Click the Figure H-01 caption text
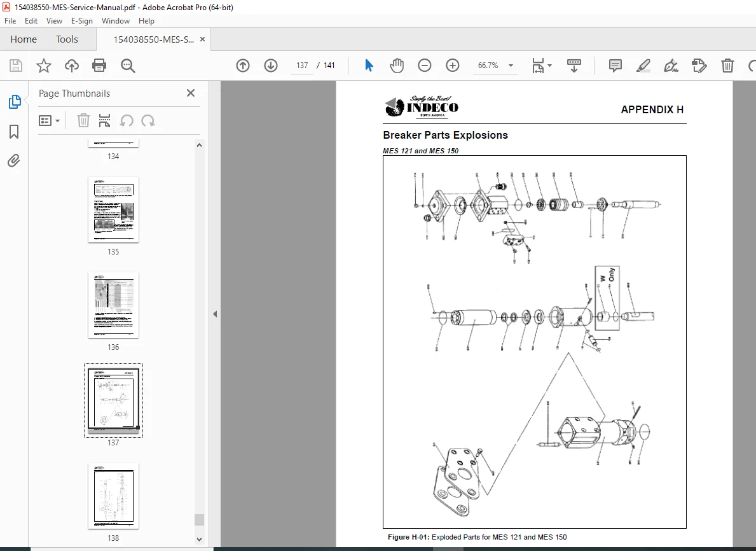 (478, 537)
